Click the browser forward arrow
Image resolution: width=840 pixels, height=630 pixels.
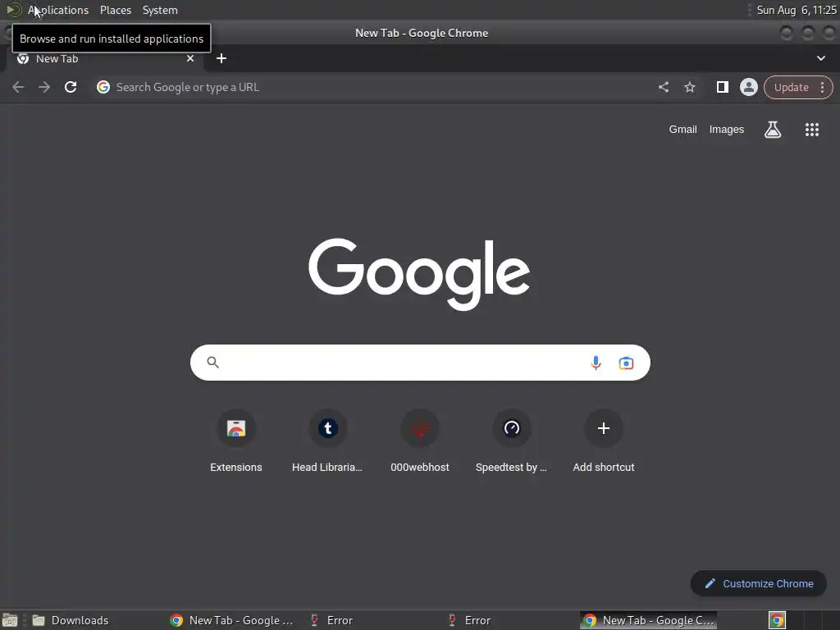tap(44, 87)
